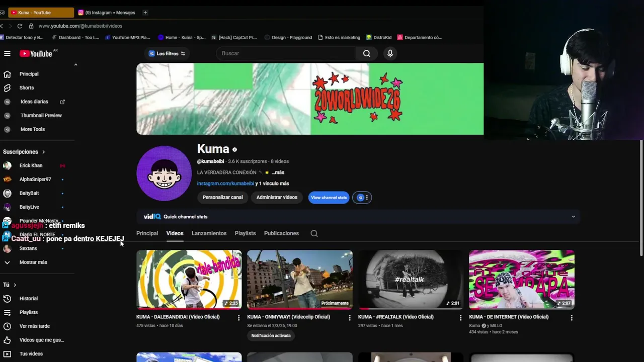
Task: Open options menu for DALEBANDIDA video
Action: point(239,318)
